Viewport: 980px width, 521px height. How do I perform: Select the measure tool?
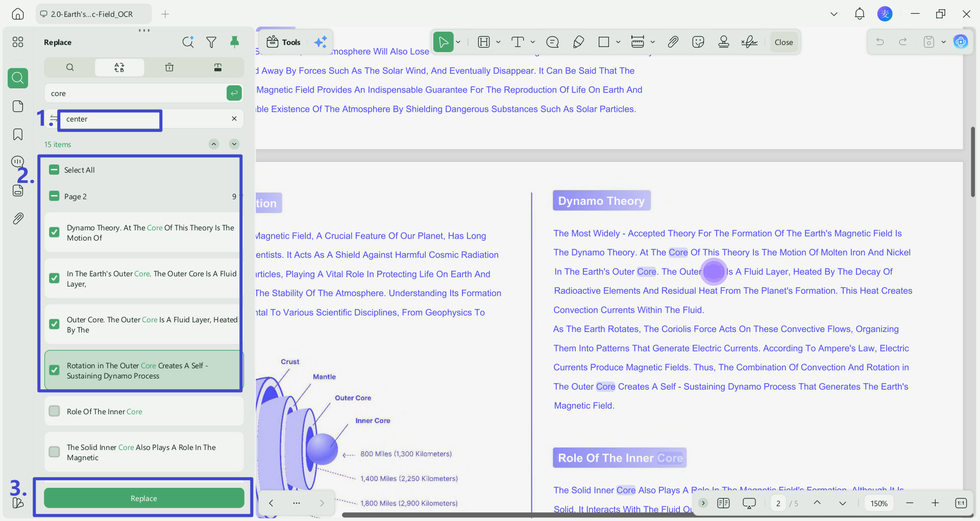(638, 42)
